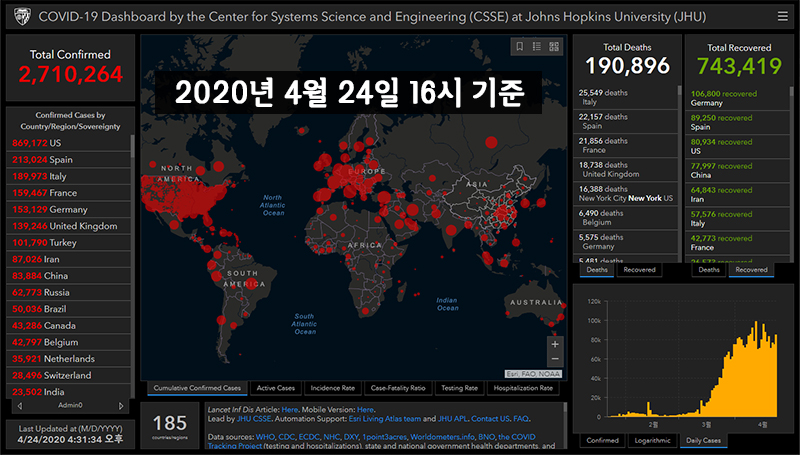The height and width of the screenshot is (455, 800).
Task: Select 213,024 Spain in country list
Action: (x=69, y=160)
